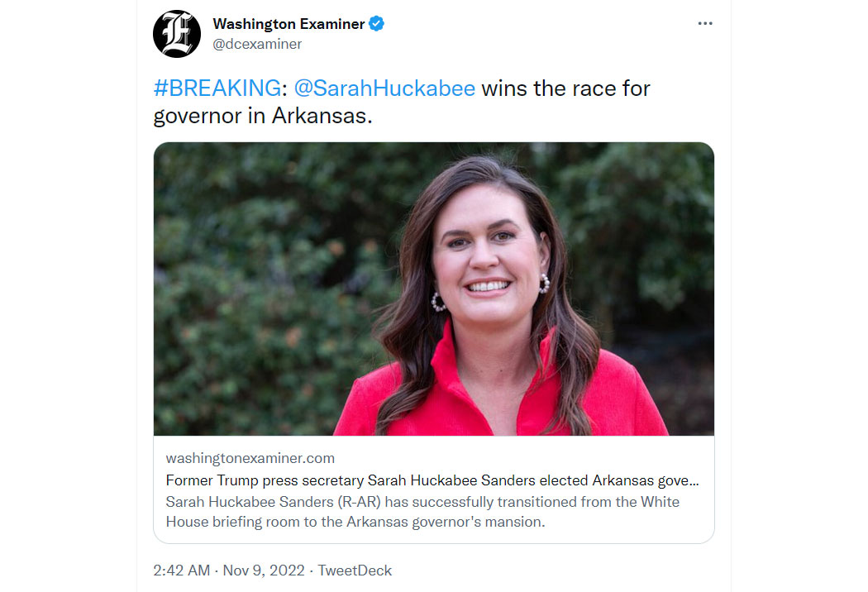Click the link card description text
This screenshot has width=868, height=592.
(422, 512)
